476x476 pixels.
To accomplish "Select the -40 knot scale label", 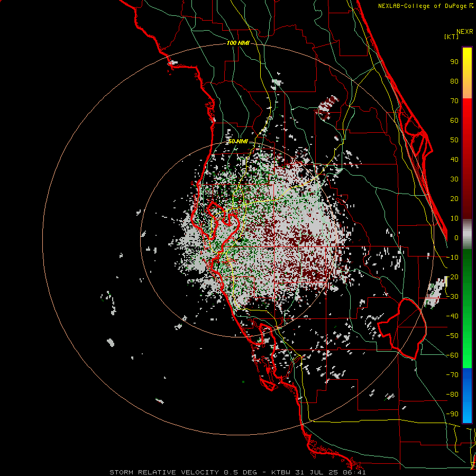I will 452,316.
